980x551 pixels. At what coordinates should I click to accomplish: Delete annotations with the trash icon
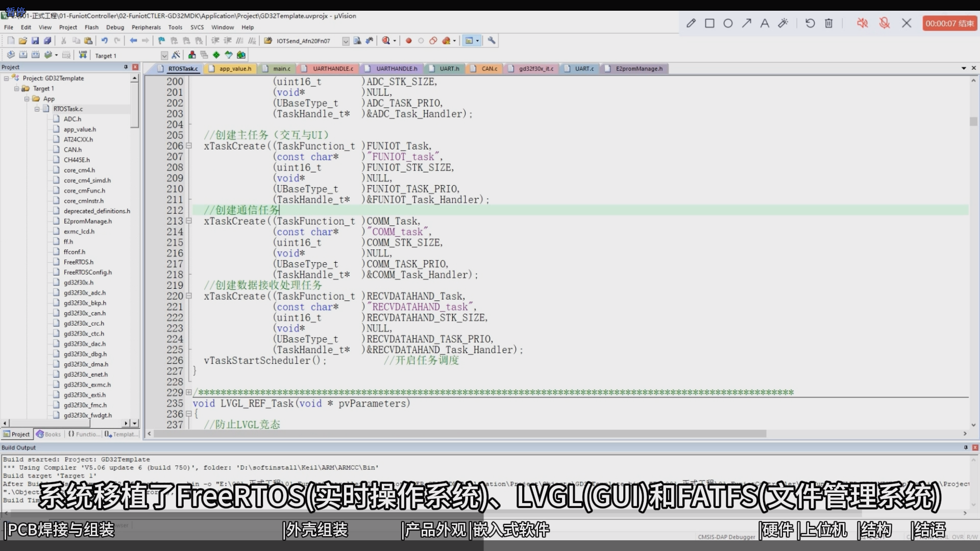pos(829,23)
